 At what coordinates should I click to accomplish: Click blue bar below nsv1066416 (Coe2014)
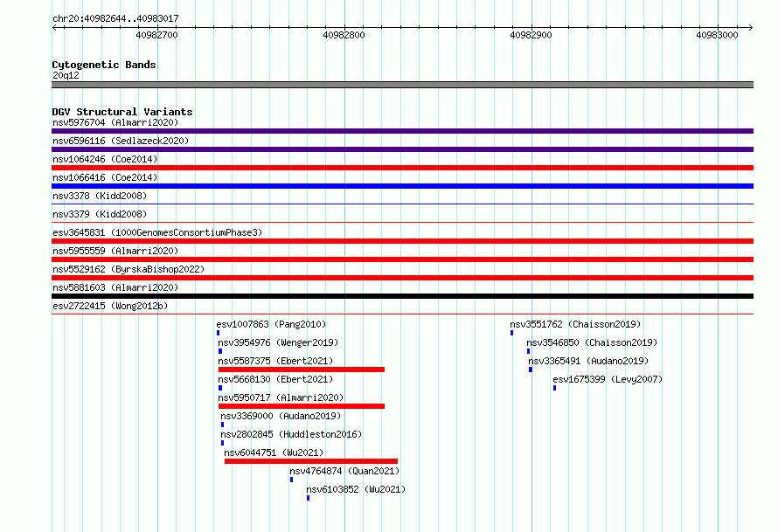click(402, 186)
